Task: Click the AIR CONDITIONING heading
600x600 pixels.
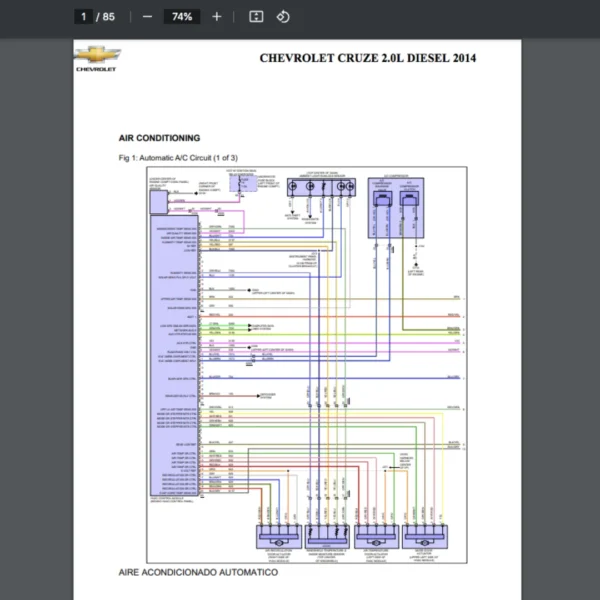Action: click(159, 138)
